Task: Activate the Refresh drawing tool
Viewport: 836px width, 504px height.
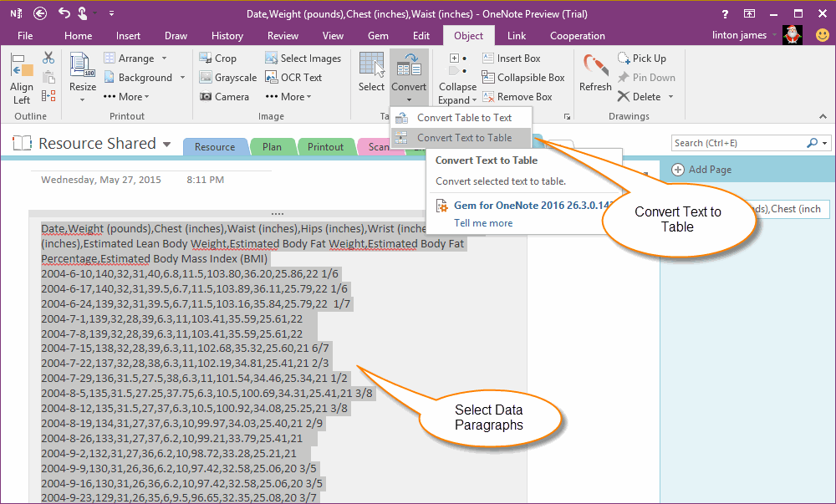Action: point(594,75)
